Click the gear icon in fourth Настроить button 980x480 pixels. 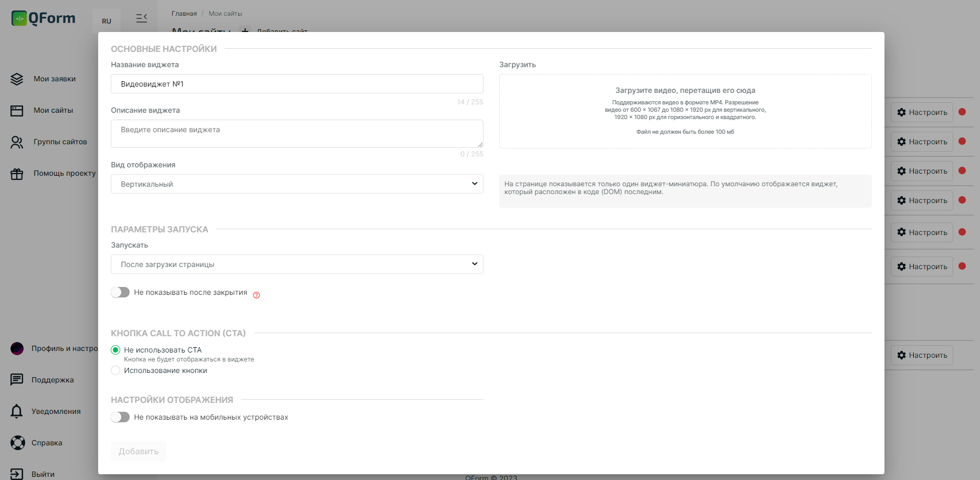[902, 200]
